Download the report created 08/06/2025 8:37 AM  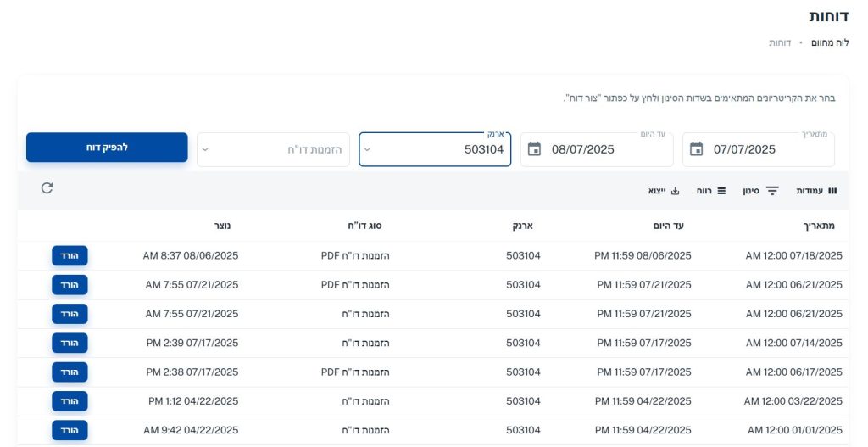point(70,255)
